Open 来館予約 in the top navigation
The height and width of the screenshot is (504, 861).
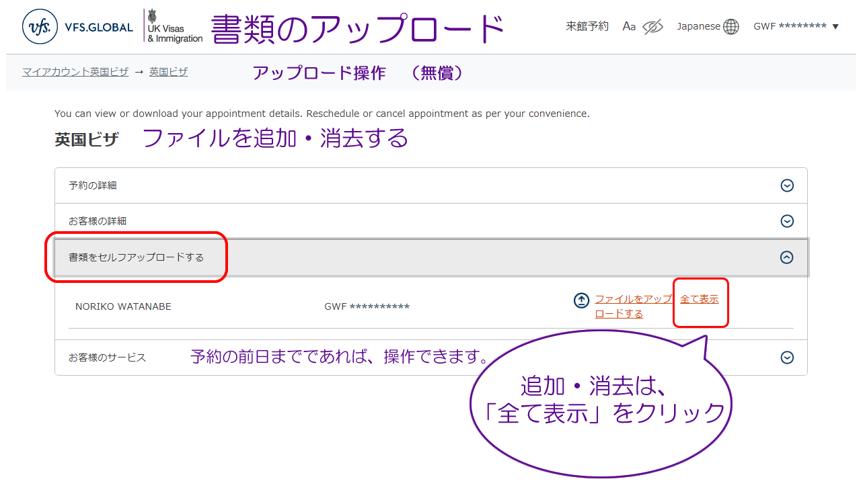pyautogui.click(x=587, y=26)
